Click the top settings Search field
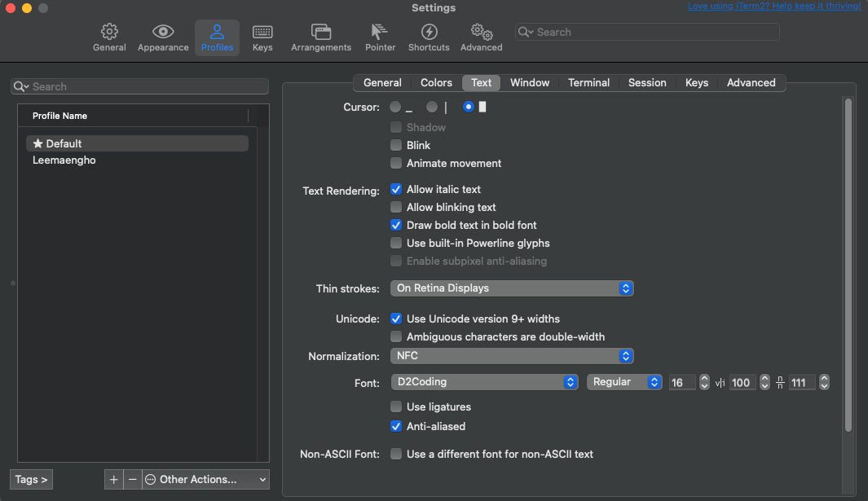 click(x=647, y=32)
